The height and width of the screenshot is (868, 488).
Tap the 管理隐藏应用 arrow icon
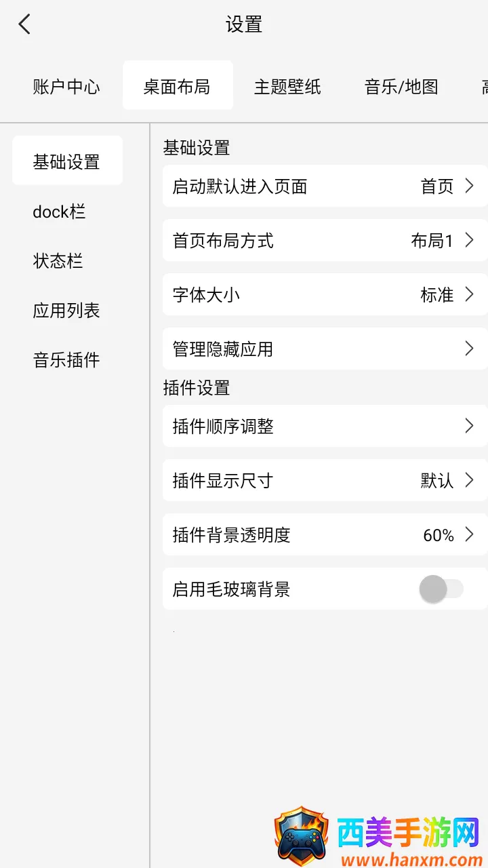469,349
